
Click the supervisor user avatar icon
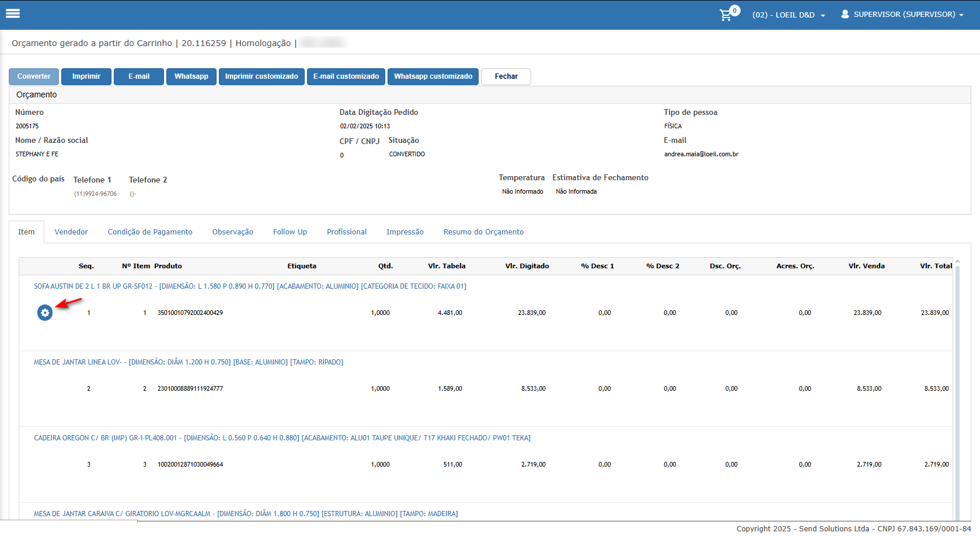coord(845,14)
